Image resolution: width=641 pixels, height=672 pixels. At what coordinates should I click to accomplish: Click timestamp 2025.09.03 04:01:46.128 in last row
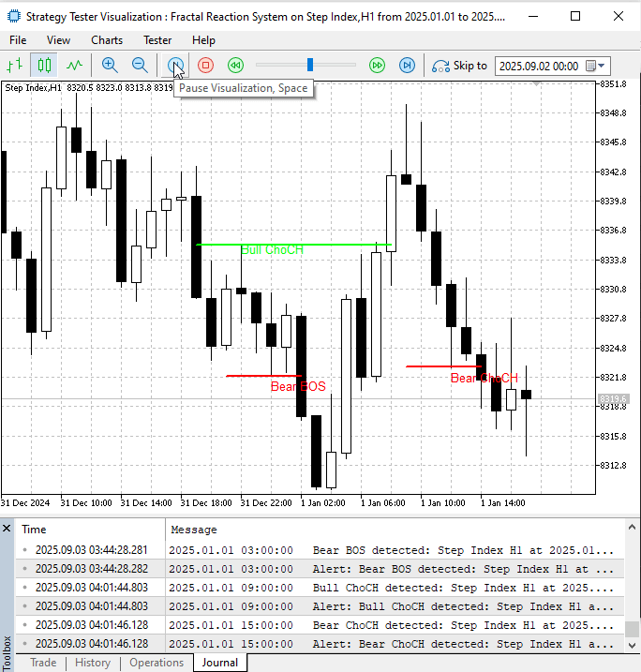point(92,644)
